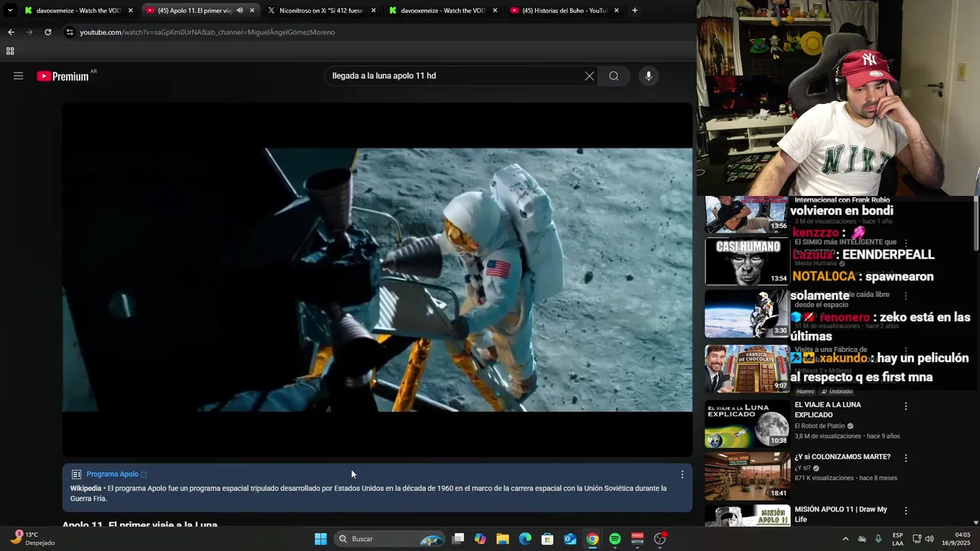980x551 pixels.
Task: Open ¿Y si COLONIZAMOS MARTE? video title
Action: click(x=842, y=457)
